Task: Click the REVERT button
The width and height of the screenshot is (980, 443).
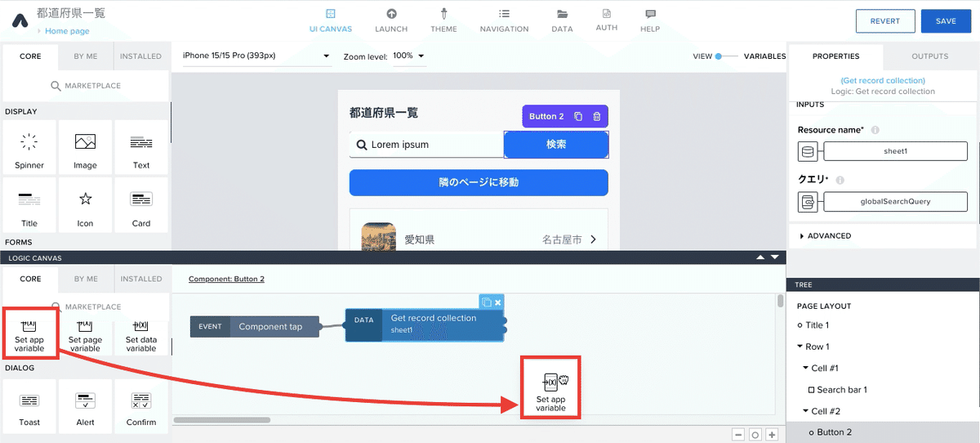Action: click(885, 21)
